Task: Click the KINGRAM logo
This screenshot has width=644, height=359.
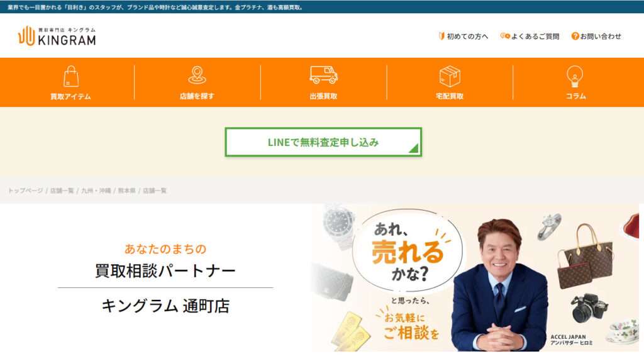Action: coord(57,36)
